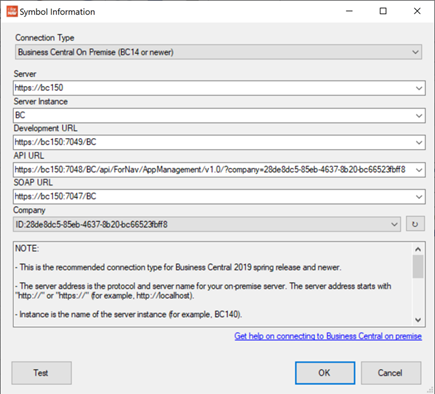This screenshot has height=394, width=435.
Task: Confirm with the OK button
Action: coord(325,373)
